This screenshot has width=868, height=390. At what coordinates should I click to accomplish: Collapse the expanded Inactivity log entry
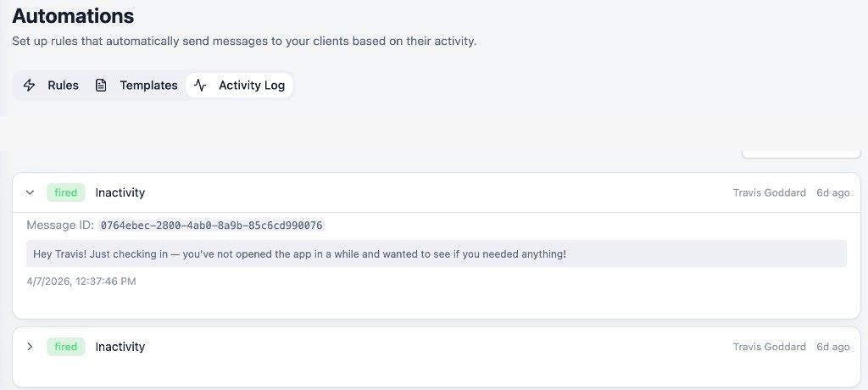(x=30, y=192)
